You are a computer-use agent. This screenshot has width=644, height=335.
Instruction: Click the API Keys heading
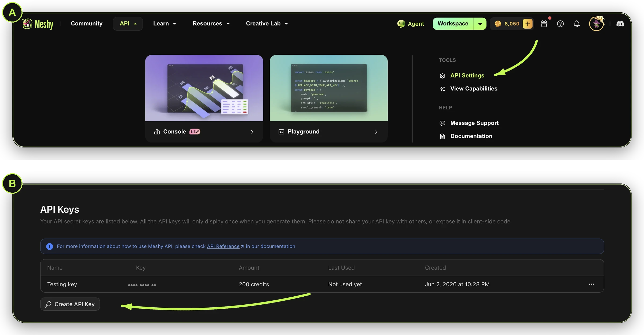tap(60, 209)
